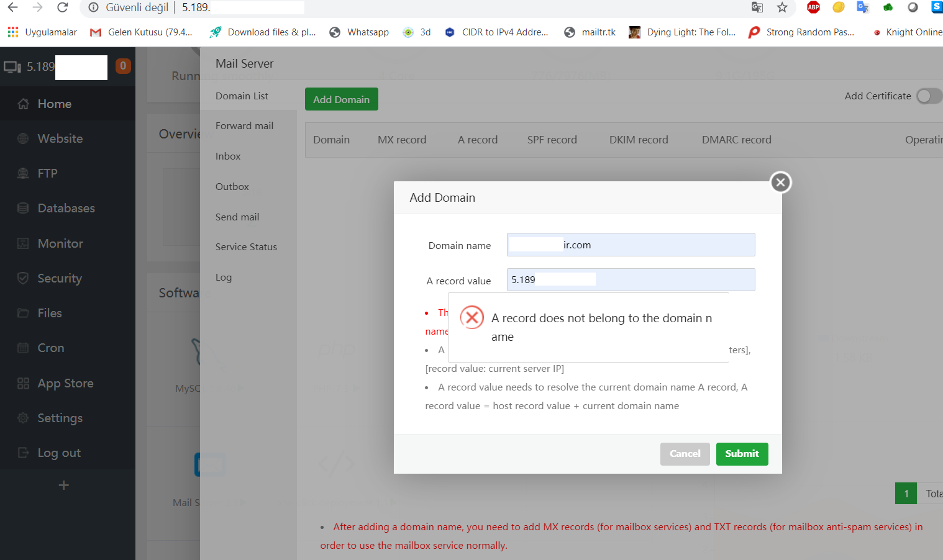The width and height of the screenshot is (943, 560).
Task: Select the Log tab in Mail Server
Action: coord(248,278)
